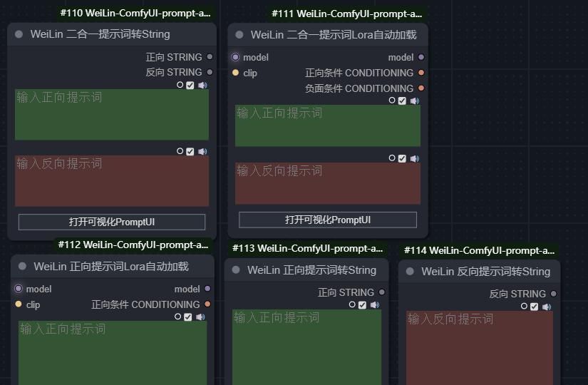This screenshot has height=385, width=588.
Task: Click green positive prompt field in node #113
Action: click(306, 347)
